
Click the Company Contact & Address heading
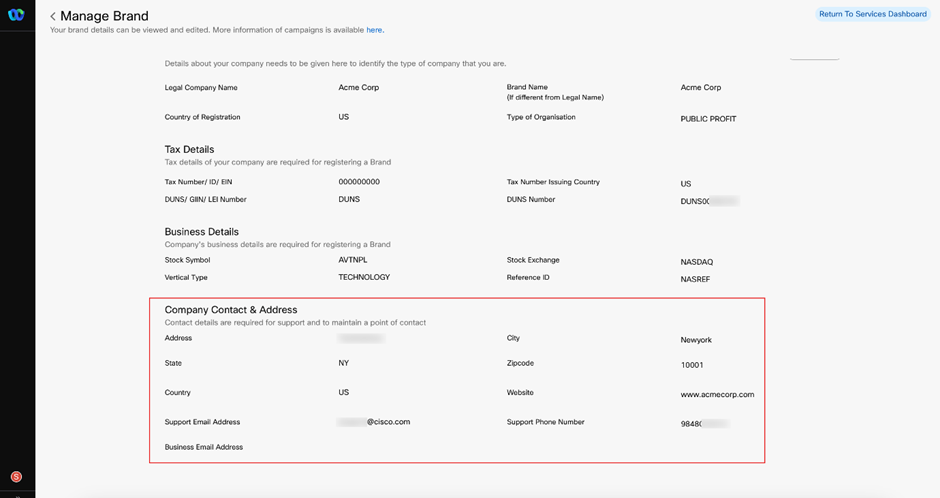[231, 310]
